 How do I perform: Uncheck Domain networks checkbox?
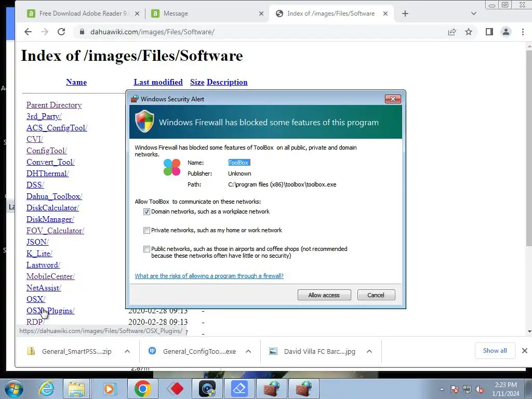coord(147,212)
